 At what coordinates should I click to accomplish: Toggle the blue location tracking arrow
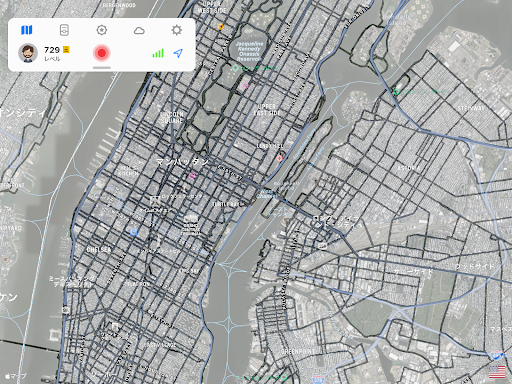(178, 53)
